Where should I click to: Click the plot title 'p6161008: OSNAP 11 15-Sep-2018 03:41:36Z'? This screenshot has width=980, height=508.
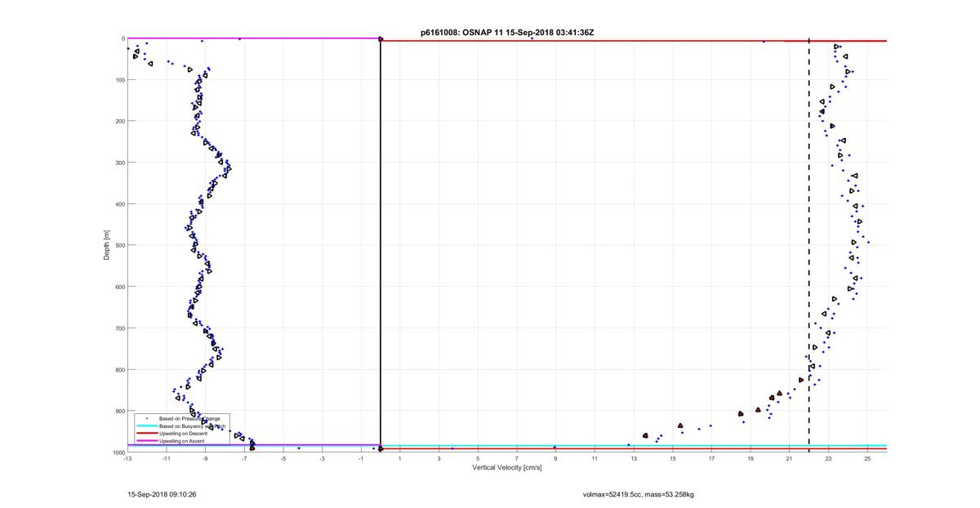(507, 33)
